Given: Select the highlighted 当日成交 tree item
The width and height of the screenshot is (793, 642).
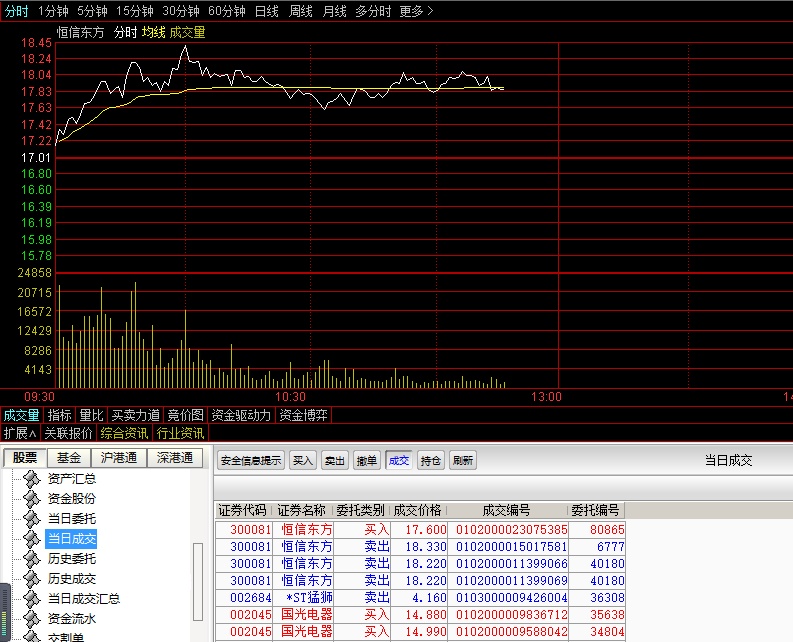Looking at the screenshot, I should point(71,539).
